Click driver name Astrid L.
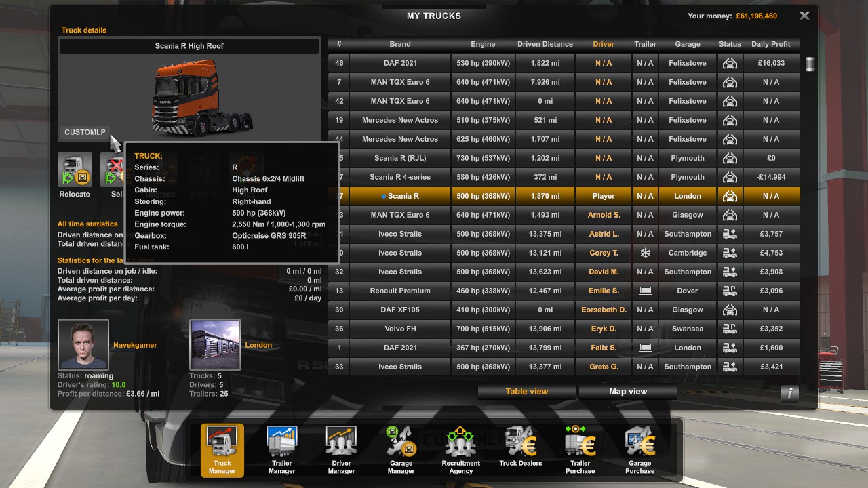This screenshot has height=488, width=868. pyautogui.click(x=604, y=234)
